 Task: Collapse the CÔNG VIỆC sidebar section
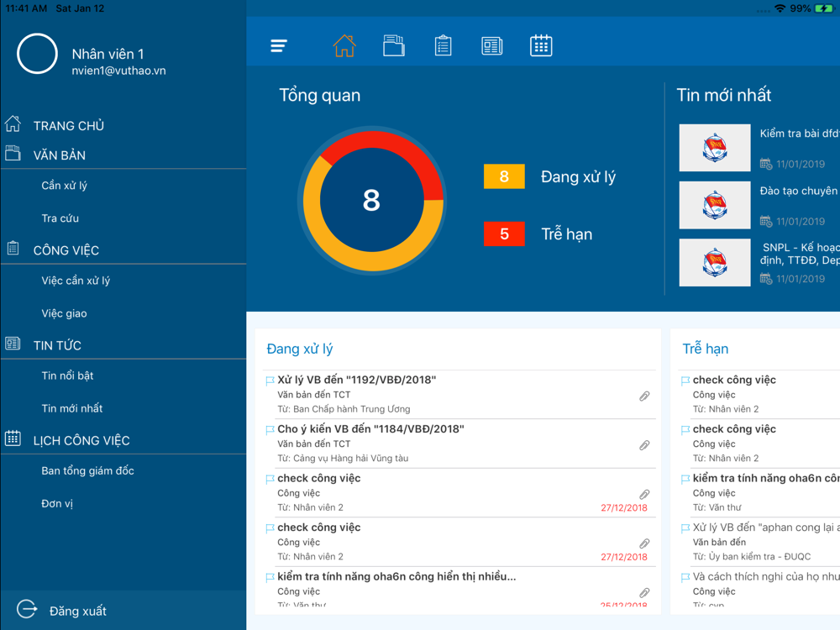click(x=66, y=250)
